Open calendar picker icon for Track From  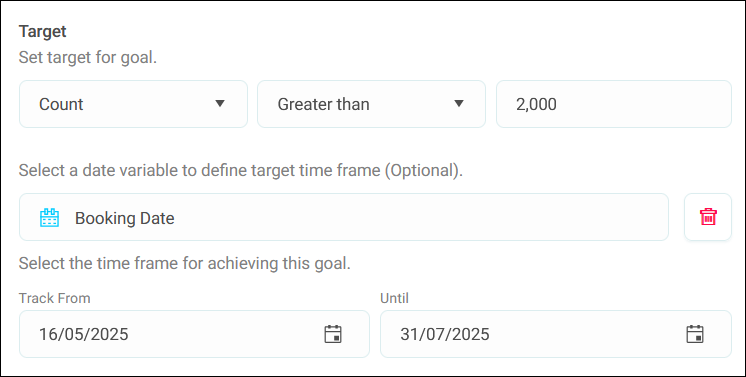point(333,334)
